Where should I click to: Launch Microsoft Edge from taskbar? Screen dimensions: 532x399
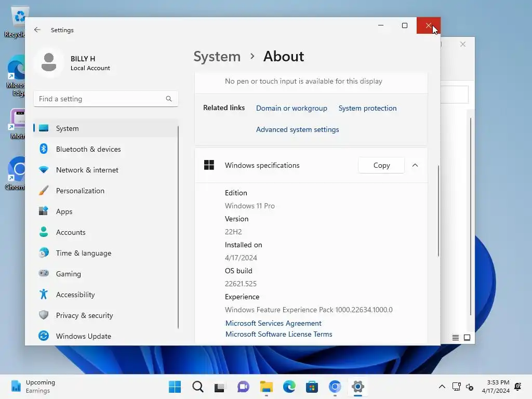click(x=289, y=387)
